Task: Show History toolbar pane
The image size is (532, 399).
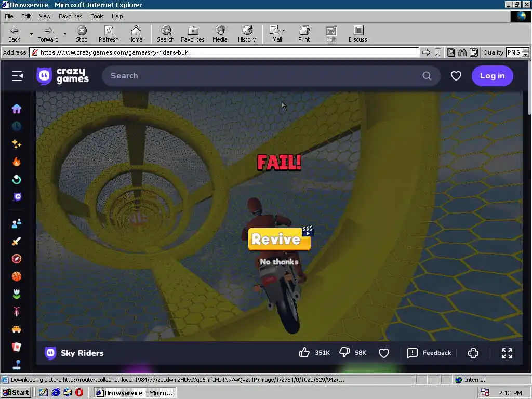Action: (247, 34)
